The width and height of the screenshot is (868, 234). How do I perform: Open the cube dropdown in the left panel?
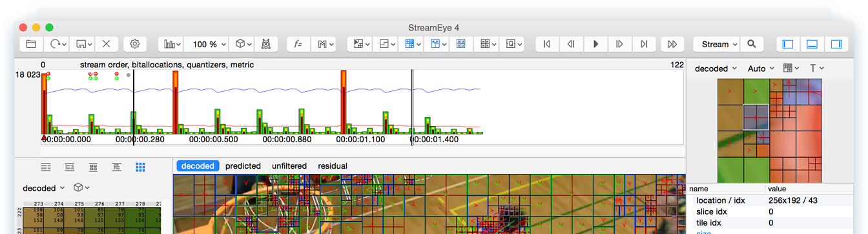[81, 188]
